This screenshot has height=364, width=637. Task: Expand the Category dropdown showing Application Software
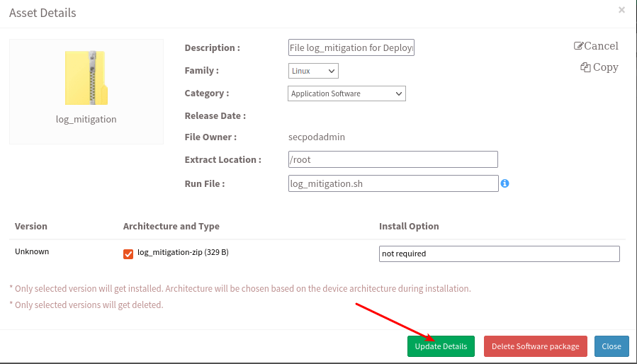point(346,93)
